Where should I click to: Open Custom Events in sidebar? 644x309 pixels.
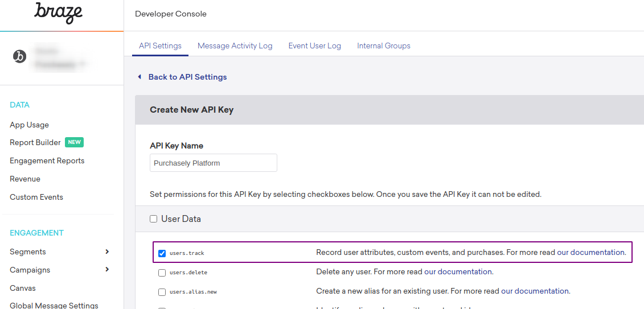pyautogui.click(x=36, y=197)
